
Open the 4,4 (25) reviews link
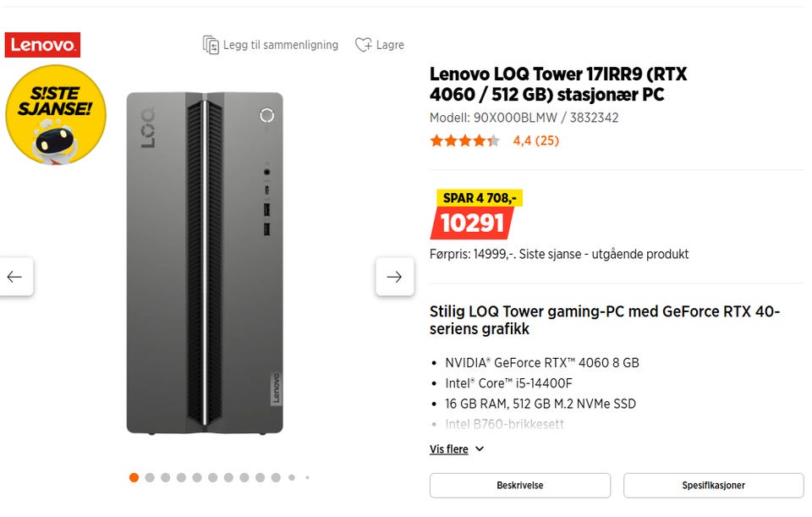535,140
